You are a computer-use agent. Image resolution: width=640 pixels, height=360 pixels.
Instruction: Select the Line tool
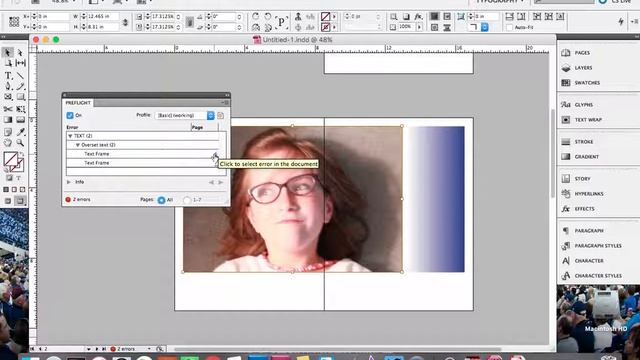coord(20,76)
